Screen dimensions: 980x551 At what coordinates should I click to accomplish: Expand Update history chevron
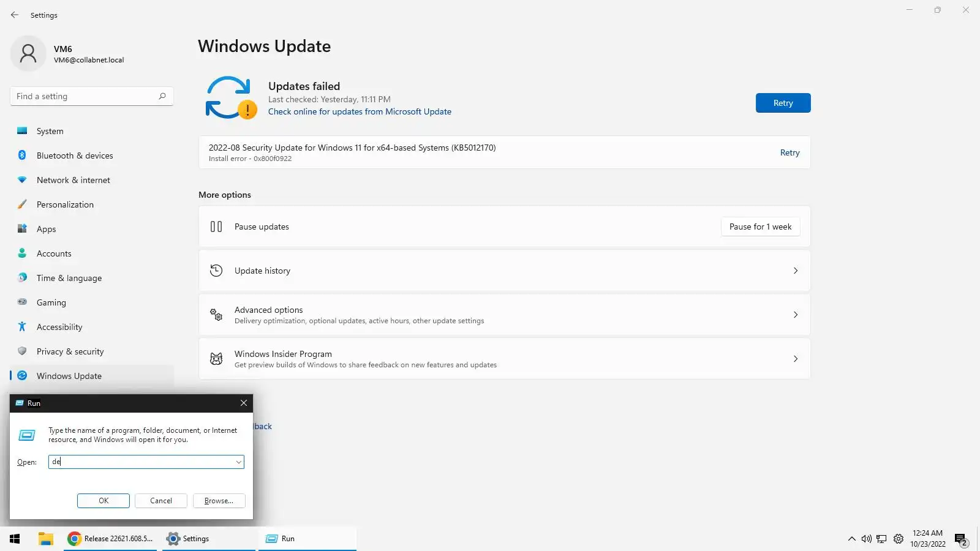[796, 271]
